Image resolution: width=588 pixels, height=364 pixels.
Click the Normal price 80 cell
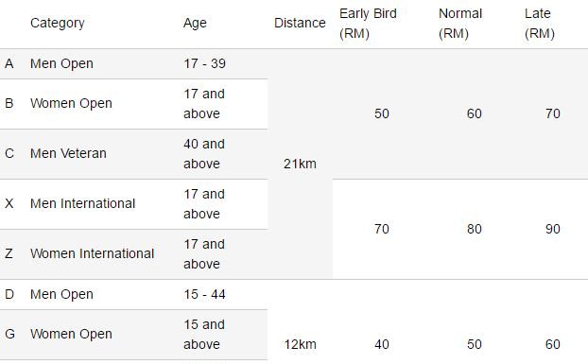(474, 229)
